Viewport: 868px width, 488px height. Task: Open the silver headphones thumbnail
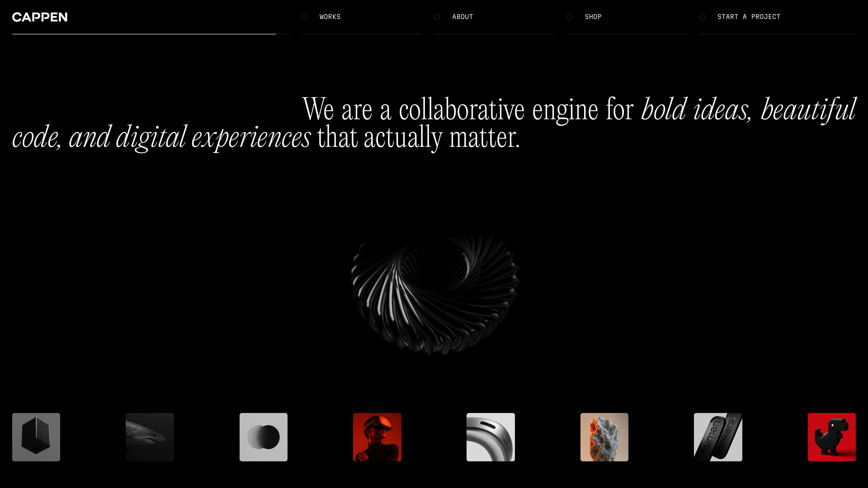pyautogui.click(x=491, y=437)
